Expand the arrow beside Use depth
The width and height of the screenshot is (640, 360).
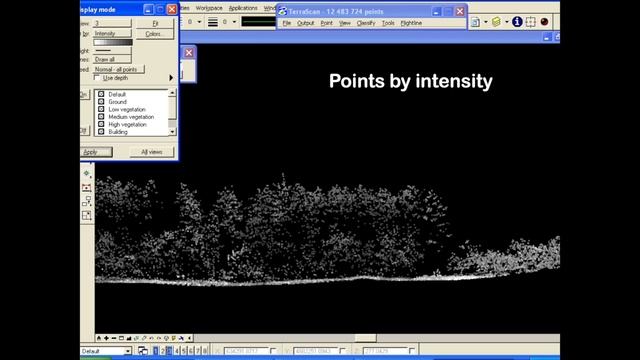coord(171,78)
